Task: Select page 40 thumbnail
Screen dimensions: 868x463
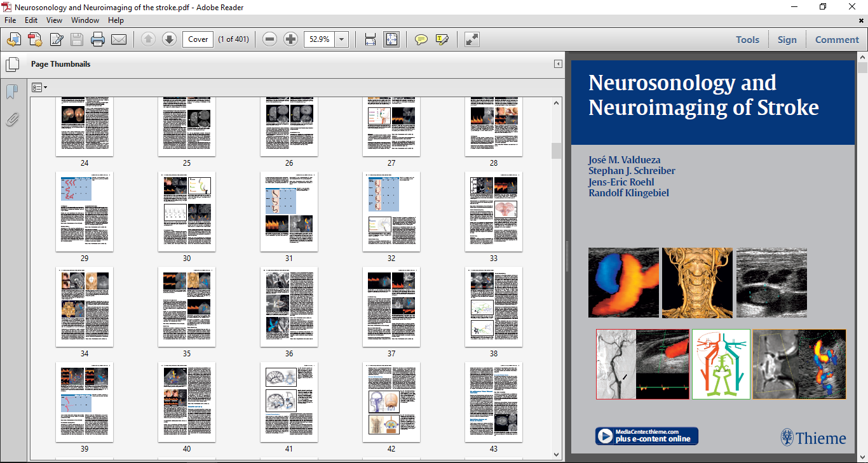Action: pos(187,402)
